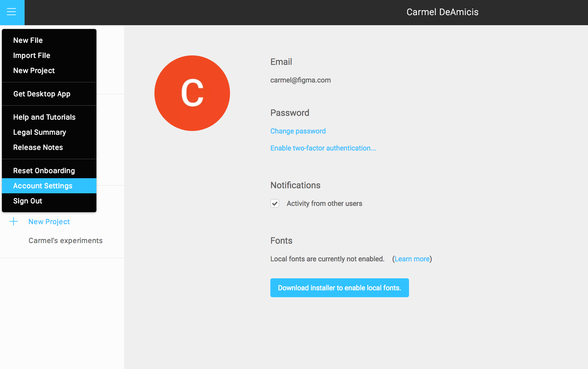Uncheck Activity from other users
588x369 pixels.
point(274,203)
